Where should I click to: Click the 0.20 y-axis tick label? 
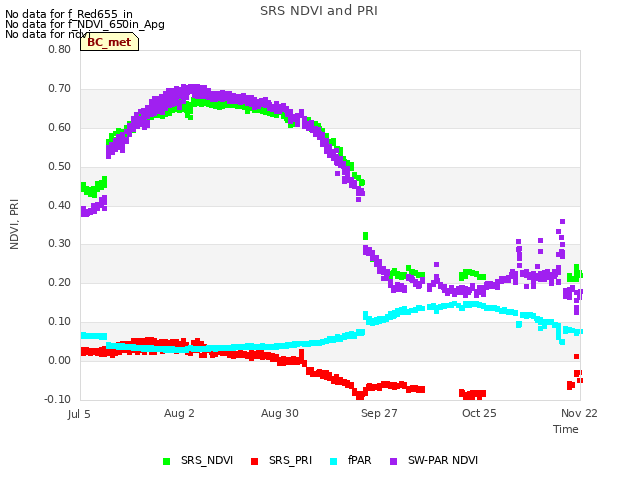(x=59, y=282)
